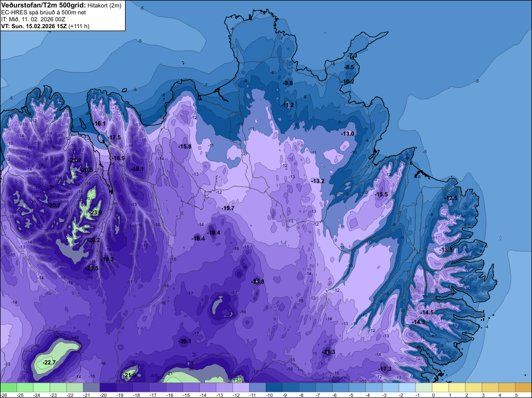Image resolution: width=532 pixels, height=398 pixels.
Task: Click the orange legend swatch labeled 5
Action: pyautogui.click(x=523, y=387)
